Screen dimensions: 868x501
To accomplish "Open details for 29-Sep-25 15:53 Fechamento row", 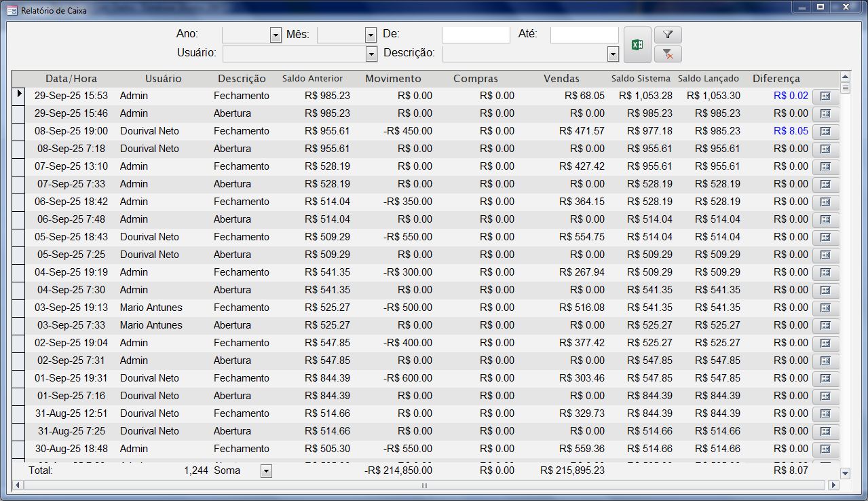I will [x=825, y=96].
